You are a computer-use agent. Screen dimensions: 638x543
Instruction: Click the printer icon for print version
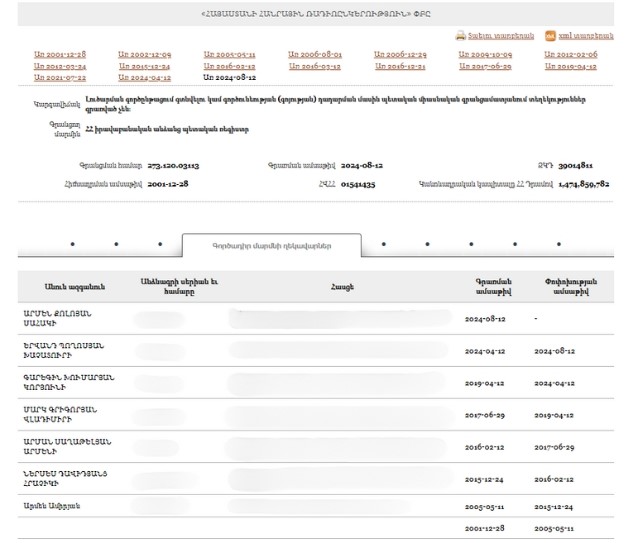[460, 34]
